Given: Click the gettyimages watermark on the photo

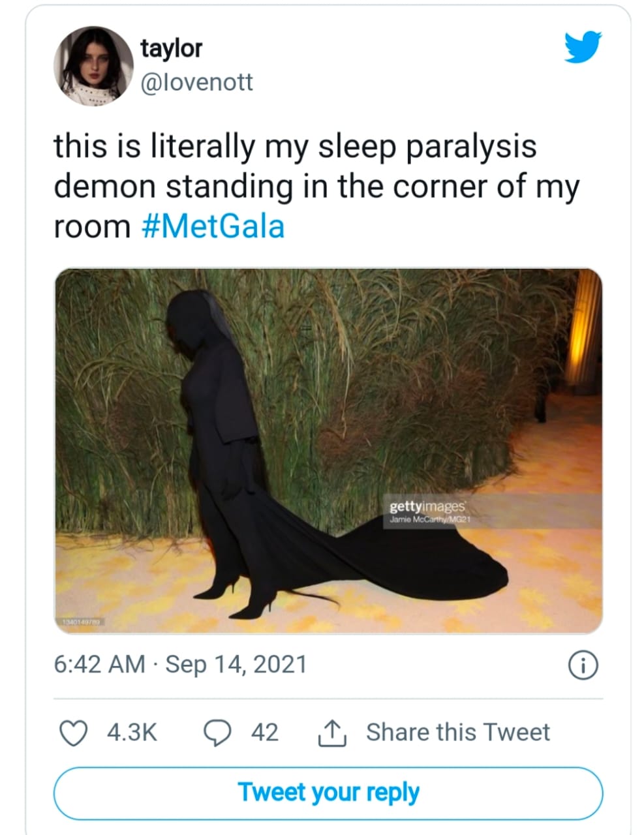Looking at the screenshot, I should 427,506.
